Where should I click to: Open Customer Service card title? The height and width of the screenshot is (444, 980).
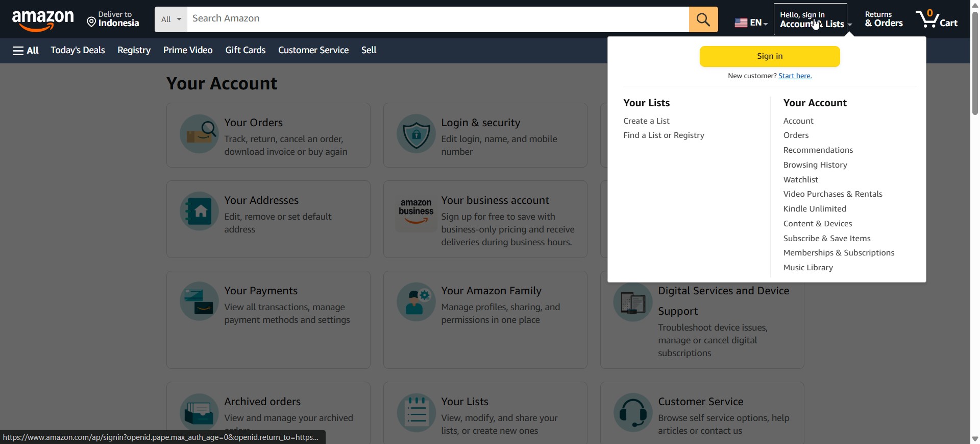(700, 402)
